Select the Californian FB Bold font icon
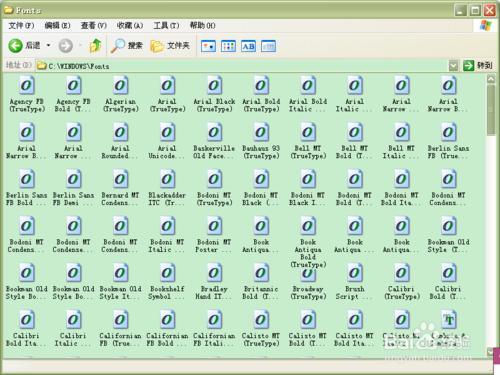The width and height of the screenshot is (500, 375). click(167, 328)
